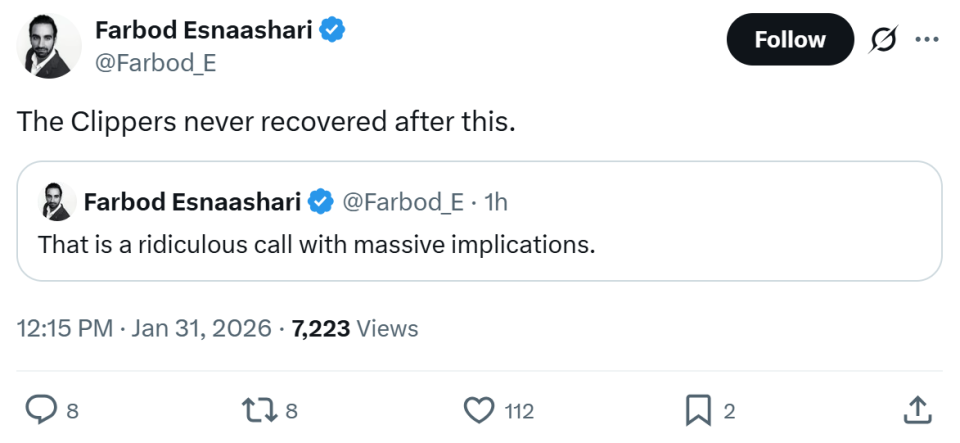Click the 7,223 Views count
Viewport: 960px width, 443px height.
tap(354, 328)
